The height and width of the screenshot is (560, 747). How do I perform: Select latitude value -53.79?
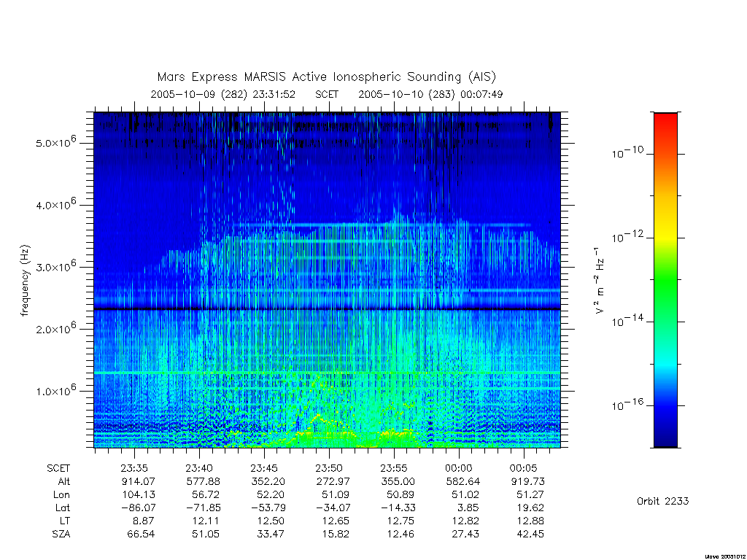click(267, 508)
